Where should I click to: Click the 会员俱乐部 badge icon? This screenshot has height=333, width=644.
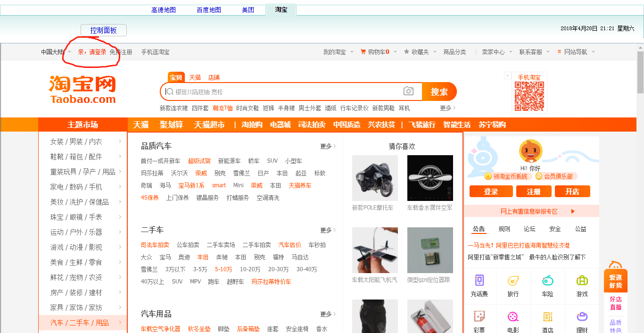[538, 176]
